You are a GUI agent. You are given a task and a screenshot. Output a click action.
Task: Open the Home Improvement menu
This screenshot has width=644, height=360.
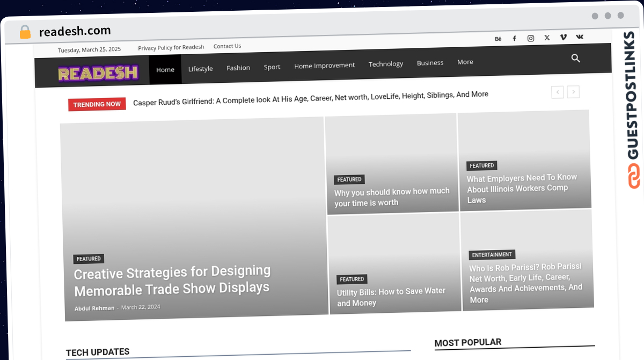pyautogui.click(x=324, y=66)
